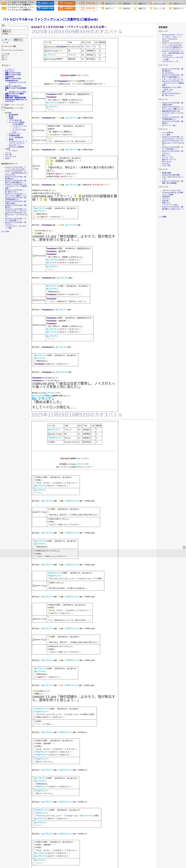Click 新規作成 plus icon in the toolbar
The image size is (186, 868).
coord(120,8)
